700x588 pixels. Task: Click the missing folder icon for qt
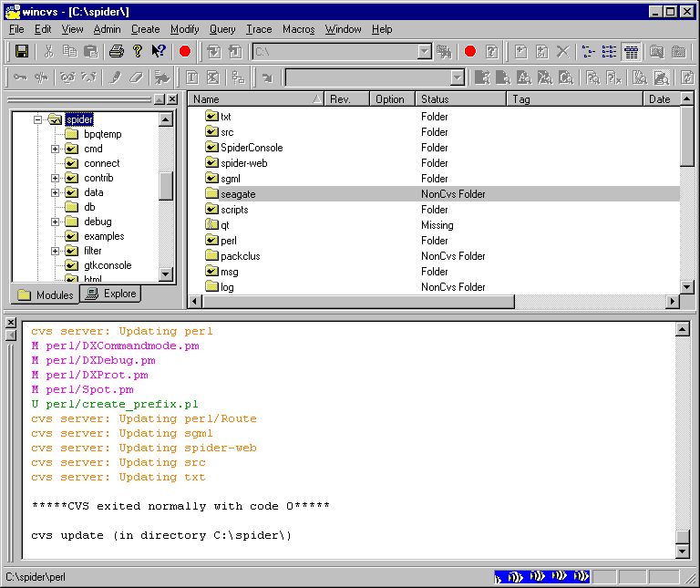pyautogui.click(x=211, y=225)
